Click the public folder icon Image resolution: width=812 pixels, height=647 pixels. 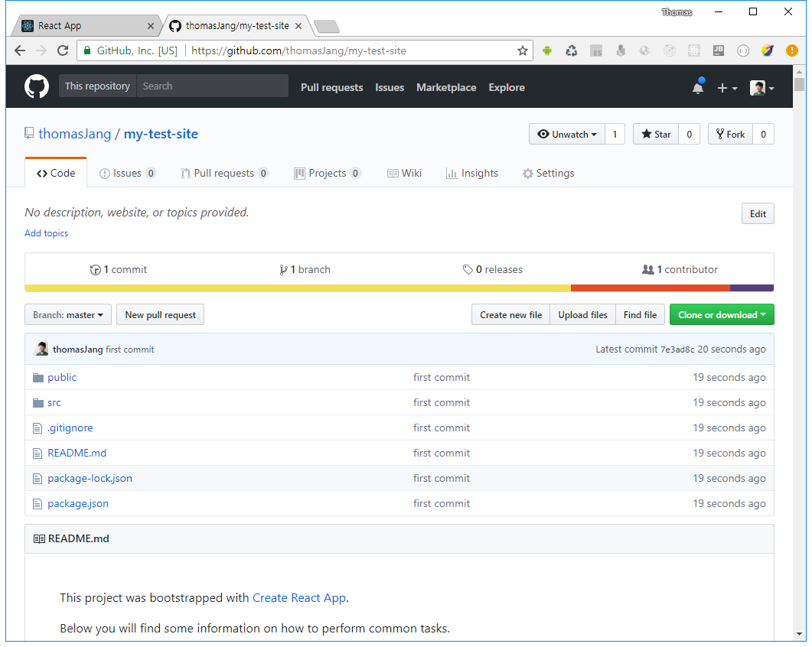(38, 378)
